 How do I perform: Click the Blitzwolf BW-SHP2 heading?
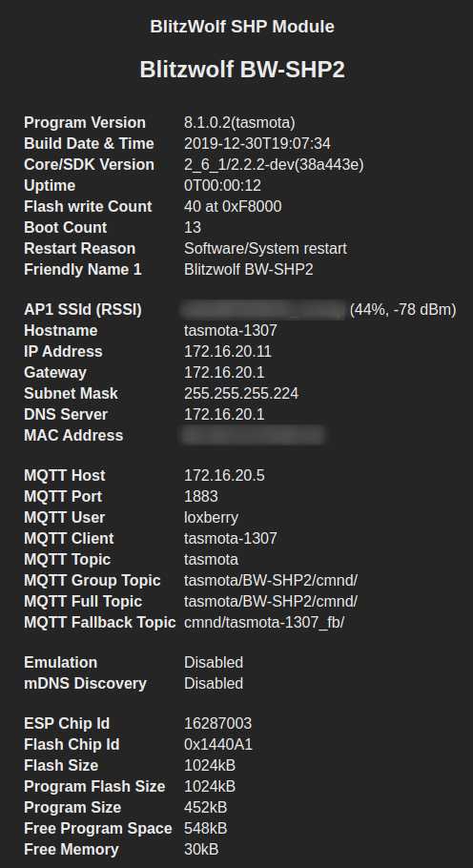(x=242, y=70)
